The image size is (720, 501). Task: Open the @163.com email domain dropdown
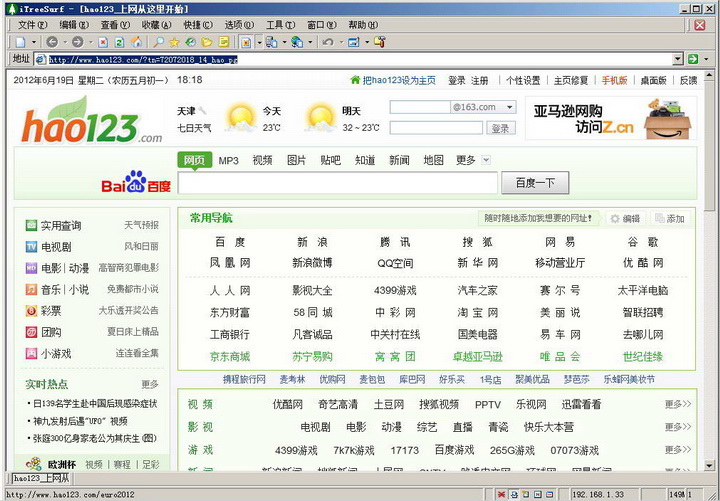point(509,107)
